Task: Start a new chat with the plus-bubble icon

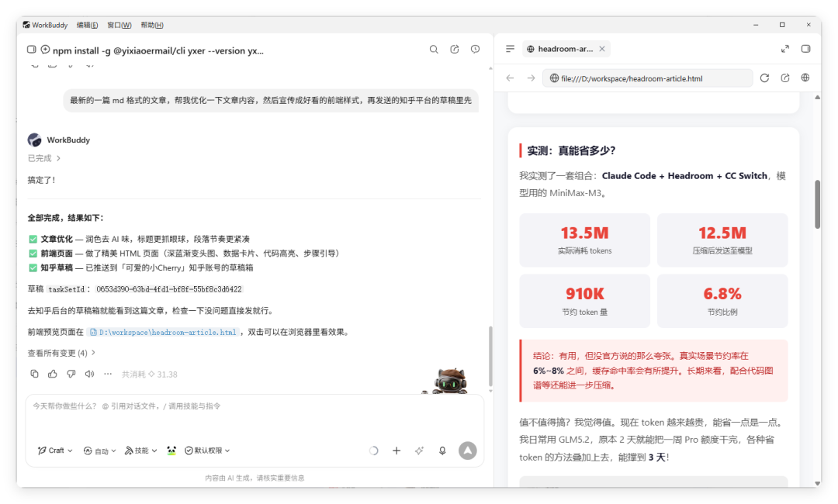Action: click(x=46, y=50)
